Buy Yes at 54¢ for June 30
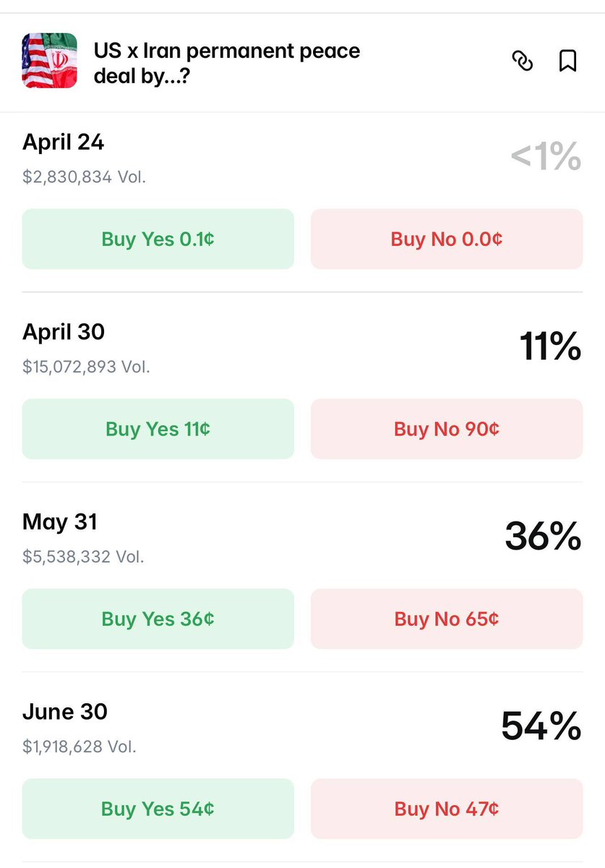The width and height of the screenshot is (605, 868). [158, 809]
